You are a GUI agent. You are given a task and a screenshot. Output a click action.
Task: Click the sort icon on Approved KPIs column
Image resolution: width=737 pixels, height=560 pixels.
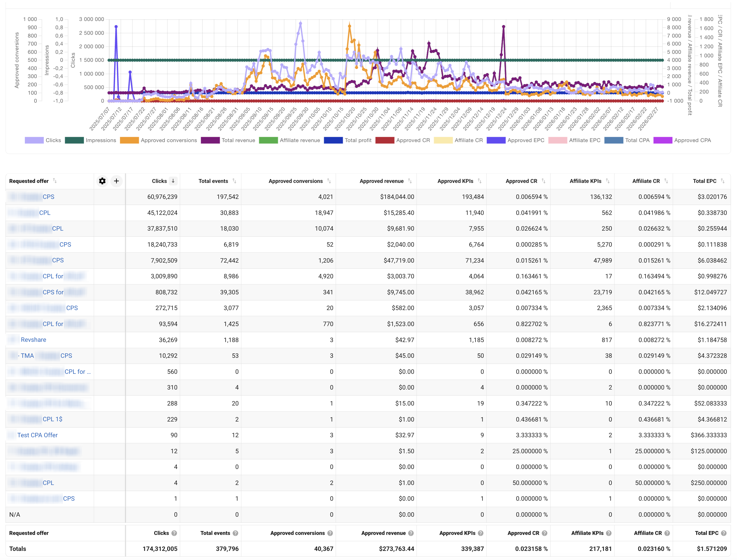480,181
